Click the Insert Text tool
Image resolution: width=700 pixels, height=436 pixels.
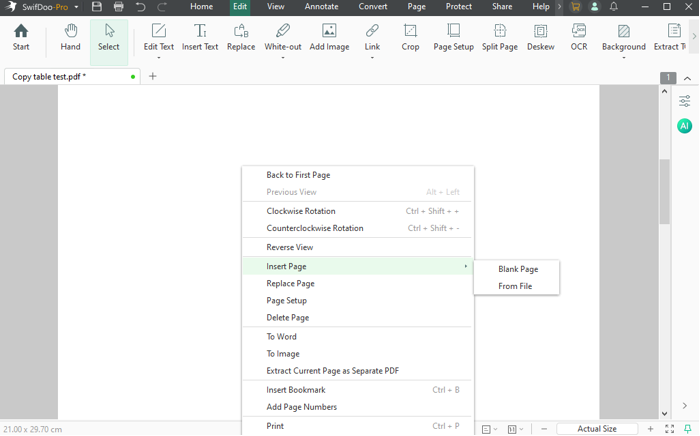pyautogui.click(x=200, y=37)
